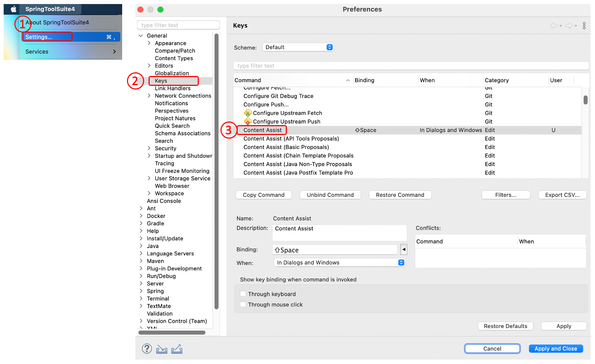Select Content Types tree item
The image size is (595, 364).
pyautogui.click(x=174, y=58)
